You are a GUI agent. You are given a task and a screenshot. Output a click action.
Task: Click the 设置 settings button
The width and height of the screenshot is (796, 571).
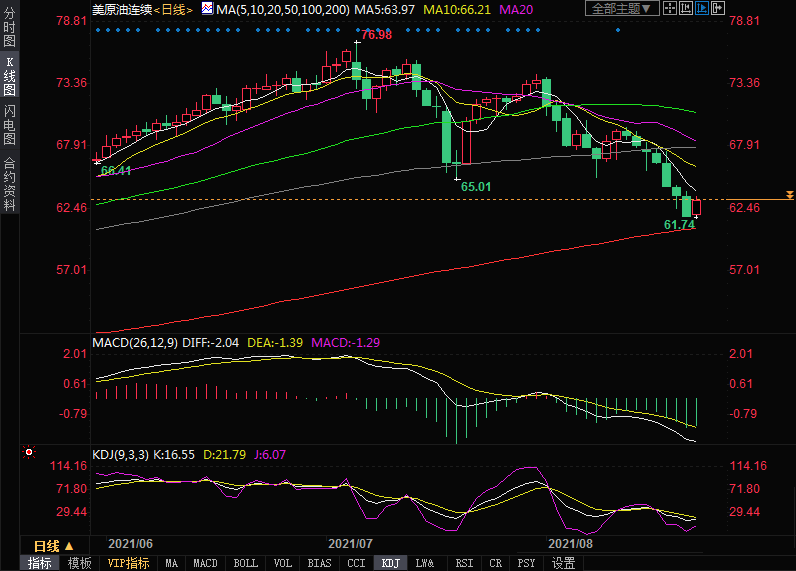click(564, 563)
